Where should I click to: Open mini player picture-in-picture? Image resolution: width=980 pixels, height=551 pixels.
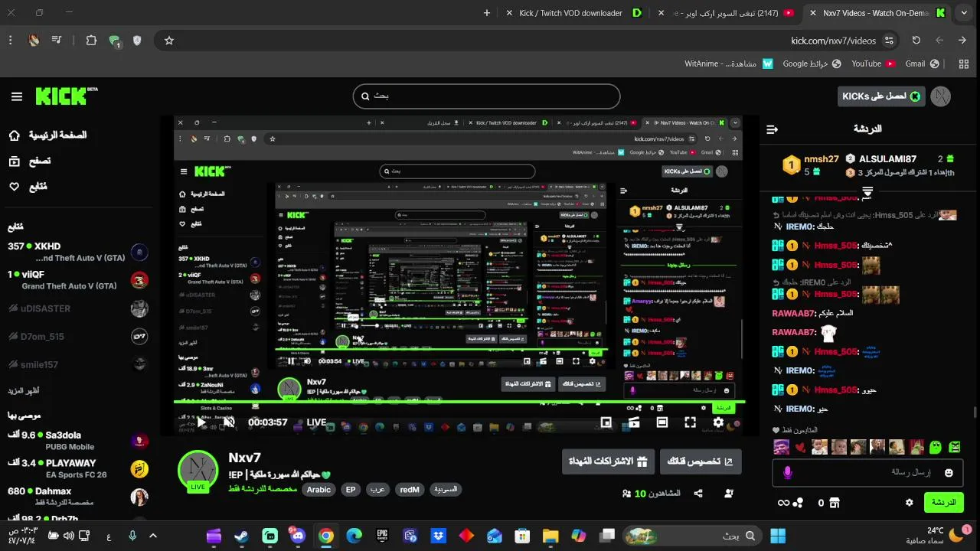(606, 422)
